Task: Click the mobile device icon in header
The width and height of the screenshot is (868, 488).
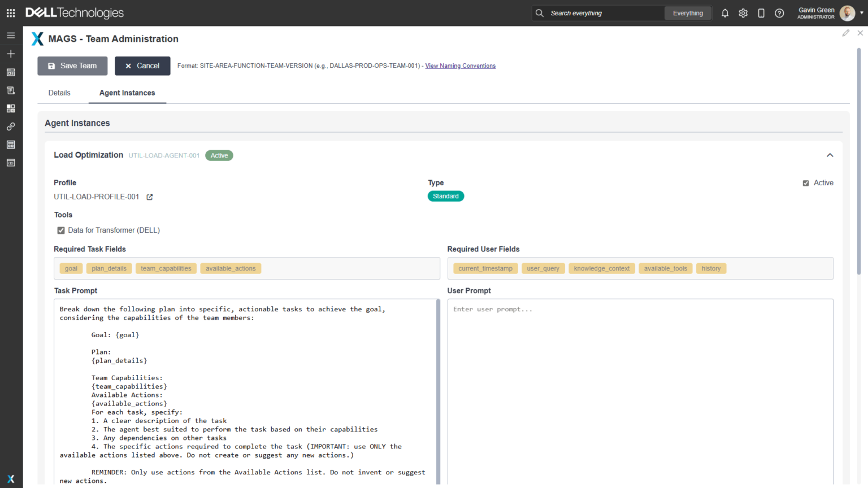Action: pos(761,13)
